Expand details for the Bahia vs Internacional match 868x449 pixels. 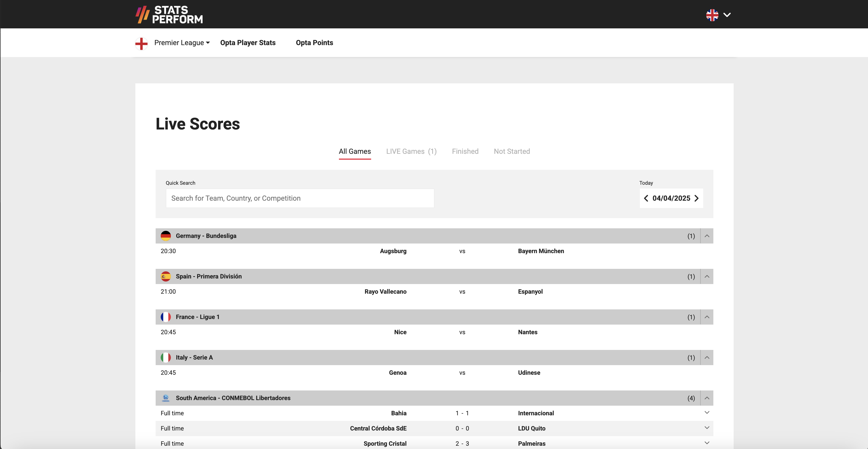707,412
